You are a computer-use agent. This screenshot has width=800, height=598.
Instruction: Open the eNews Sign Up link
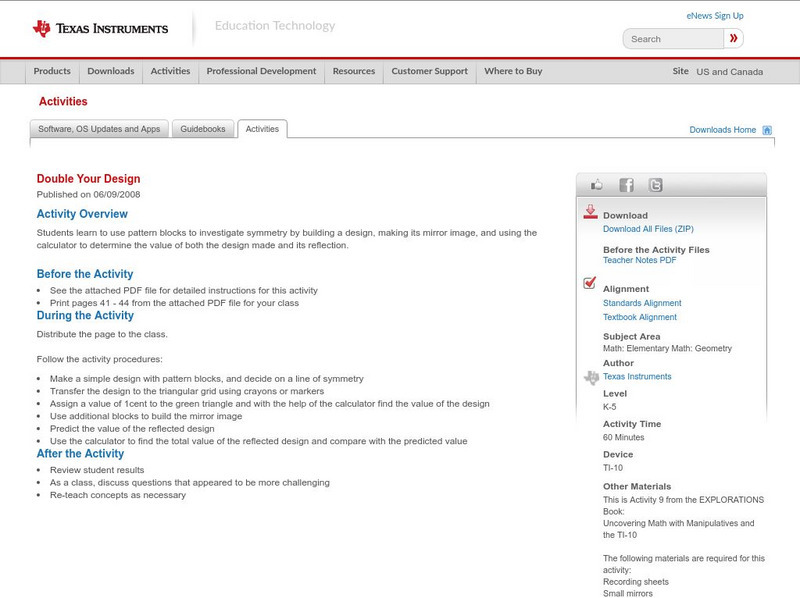[x=715, y=16]
